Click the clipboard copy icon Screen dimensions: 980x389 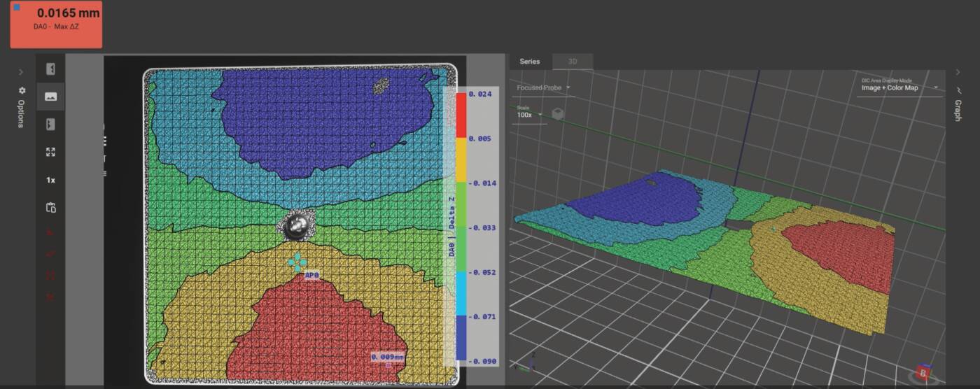(50, 208)
